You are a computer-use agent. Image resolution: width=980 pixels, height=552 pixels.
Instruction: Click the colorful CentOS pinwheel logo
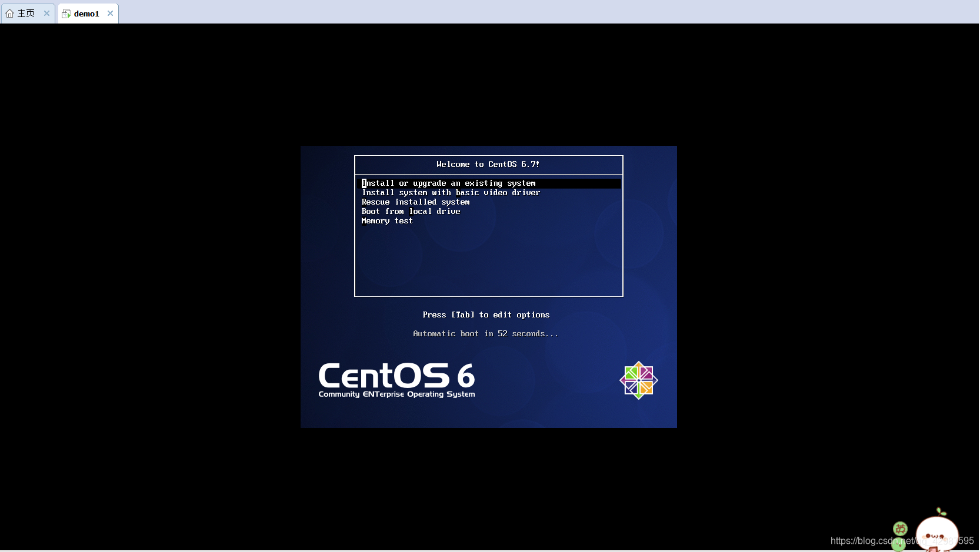(x=639, y=380)
